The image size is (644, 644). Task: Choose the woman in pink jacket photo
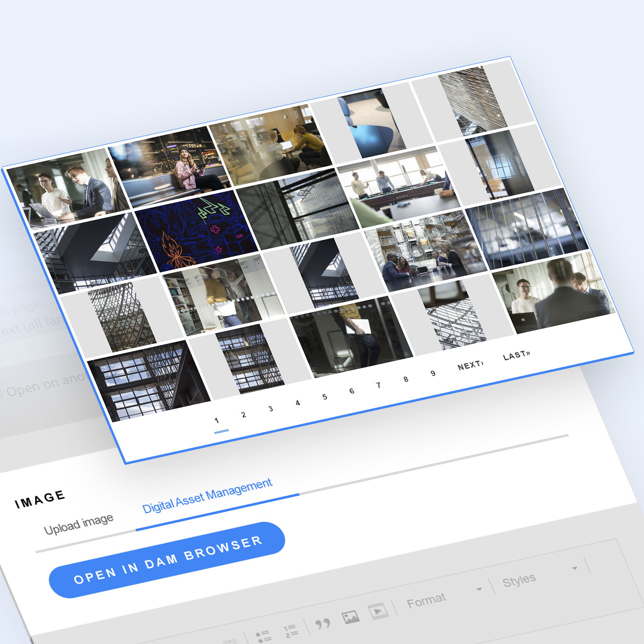pos(170,167)
